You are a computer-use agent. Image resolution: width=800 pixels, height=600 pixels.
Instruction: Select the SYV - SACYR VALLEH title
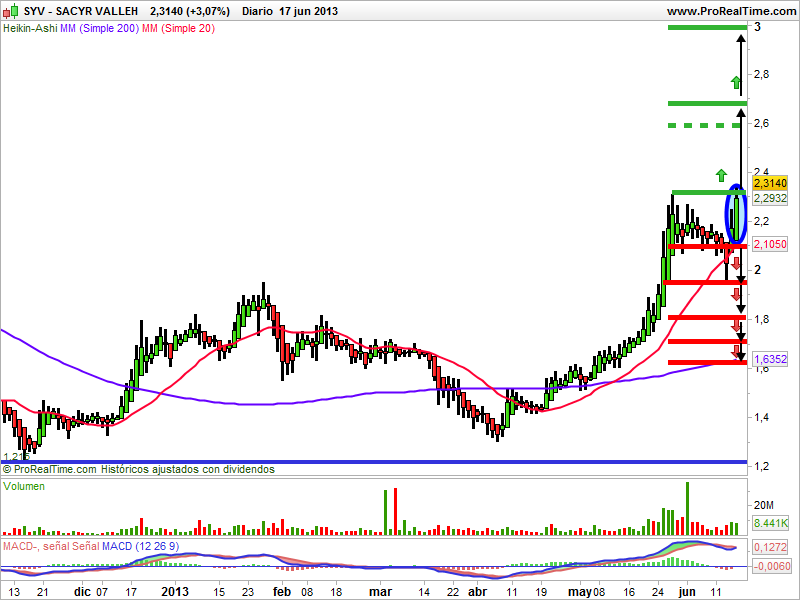81,11
